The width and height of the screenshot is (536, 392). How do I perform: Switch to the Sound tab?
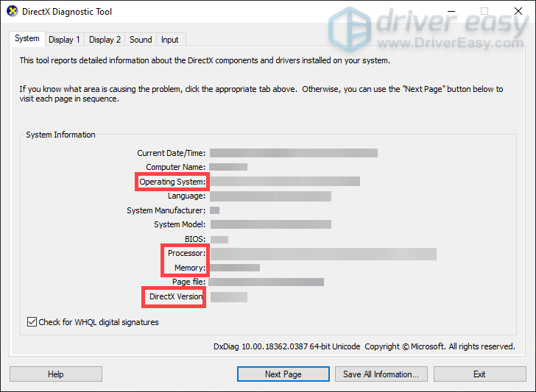[x=141, y=40]
